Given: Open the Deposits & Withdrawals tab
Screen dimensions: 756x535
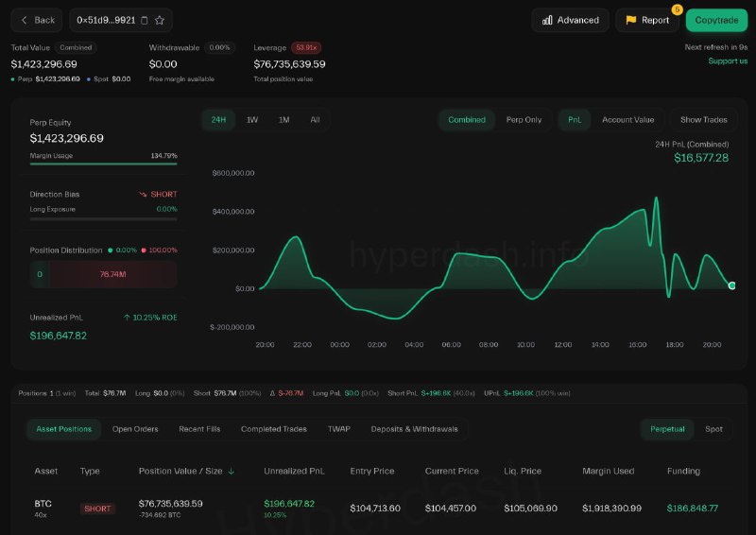Looking at the screenshot, I should point(414,429).
